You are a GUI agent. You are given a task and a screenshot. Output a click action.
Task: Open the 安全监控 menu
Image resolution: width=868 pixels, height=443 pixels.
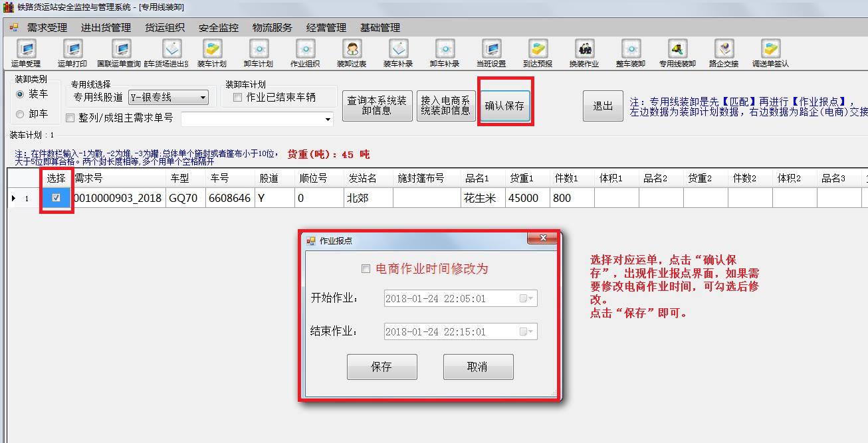click(218, 28)
